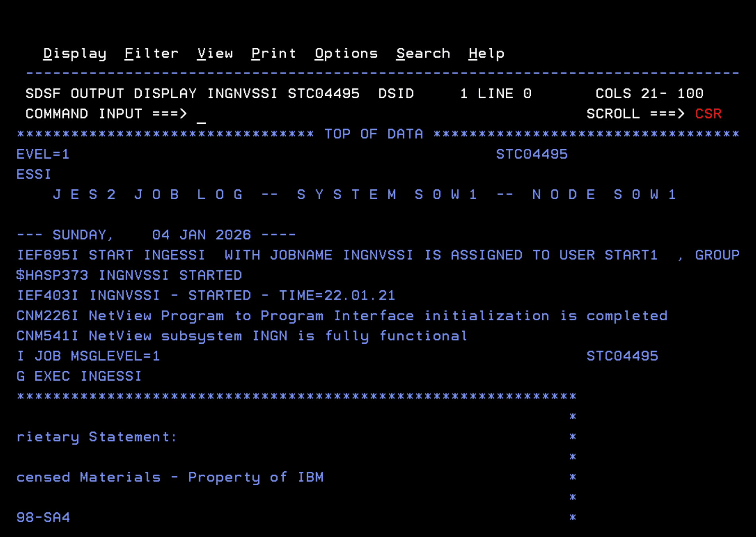The width and height of the screenshot is (756, 537).
Task: Select the COLS 21-100 indicator
Action: [x=649, y=93]
